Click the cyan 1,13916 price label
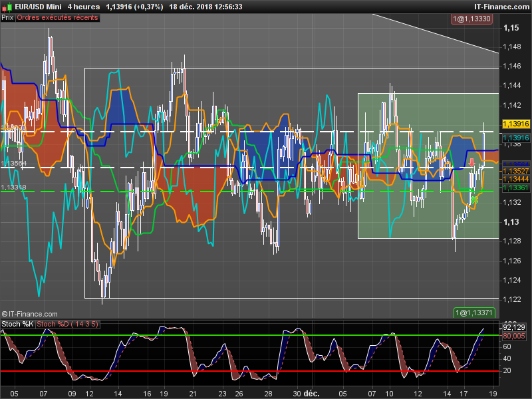The image size is (532, 399). tap(515, 138)
